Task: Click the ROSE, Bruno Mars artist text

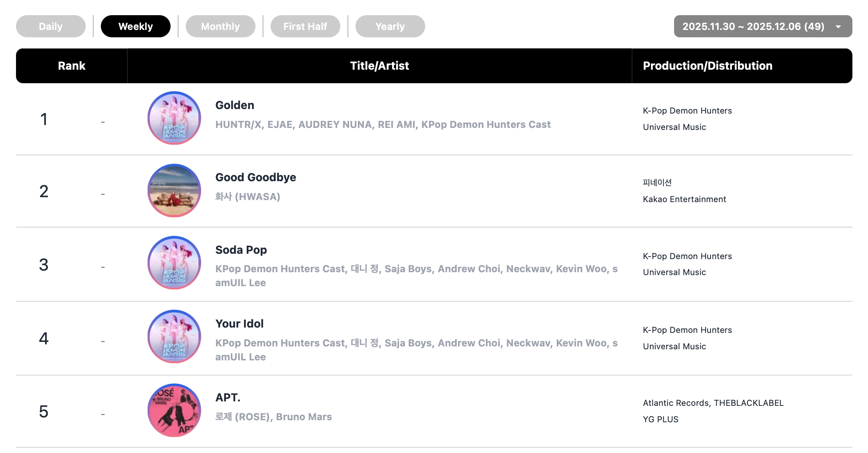Action: pos(273,417)
